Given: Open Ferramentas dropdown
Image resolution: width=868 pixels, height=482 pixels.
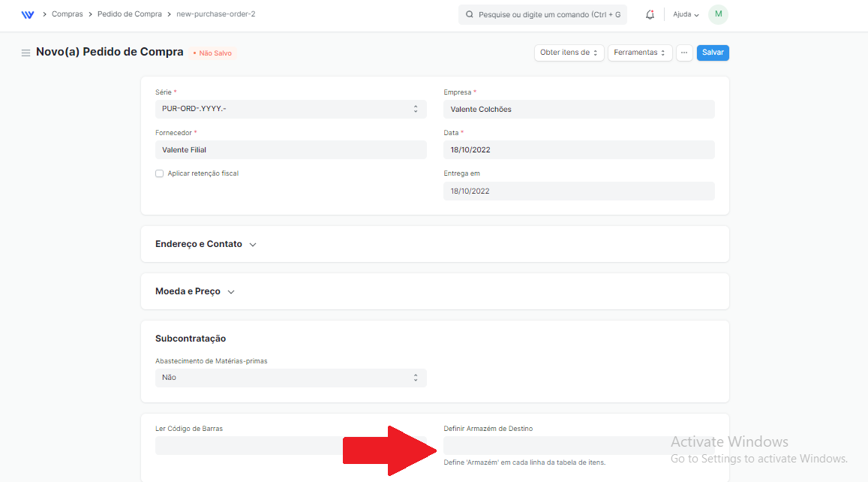Looking at the screenshot, I should tap(640, 53).
